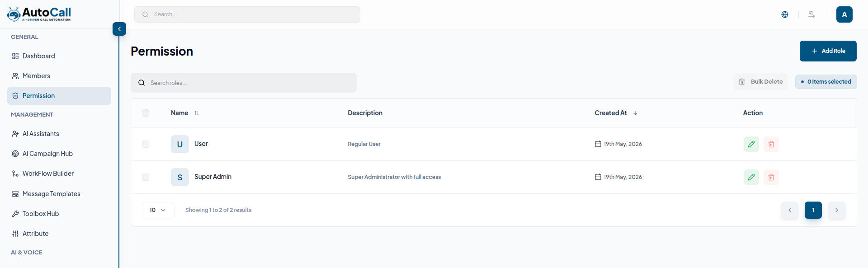Select page 1 in pagination
Image resolution: width=868 pixels, height=268 pixels.
click(x=813, y=210)
